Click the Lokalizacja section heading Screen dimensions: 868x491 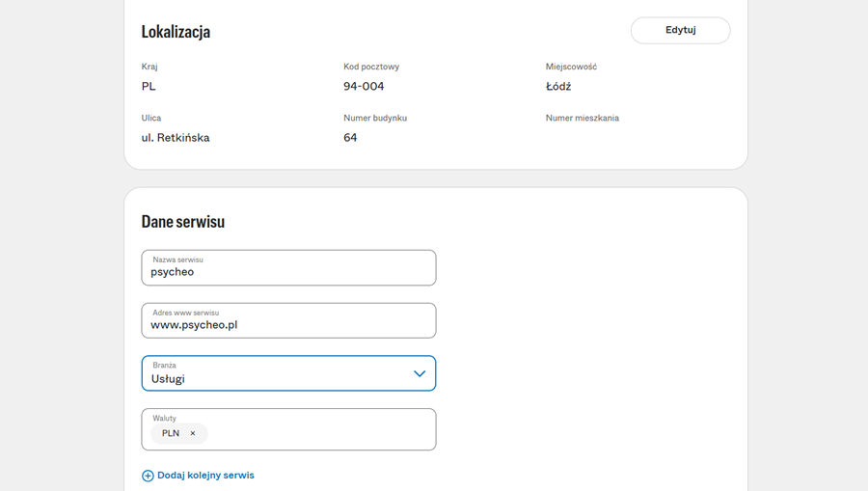pos(176,32)
